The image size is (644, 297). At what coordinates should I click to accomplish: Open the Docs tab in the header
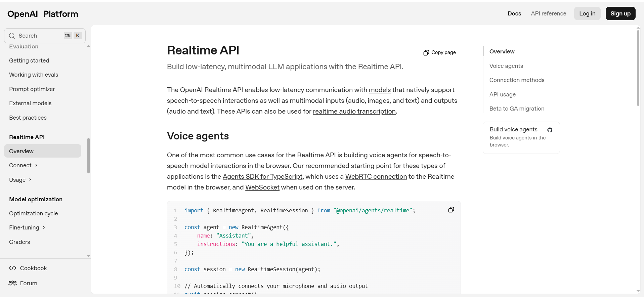click(514, 13)
